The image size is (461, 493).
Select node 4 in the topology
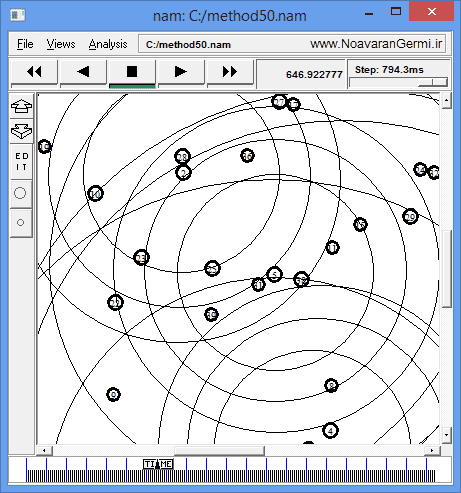coord(330,431)
